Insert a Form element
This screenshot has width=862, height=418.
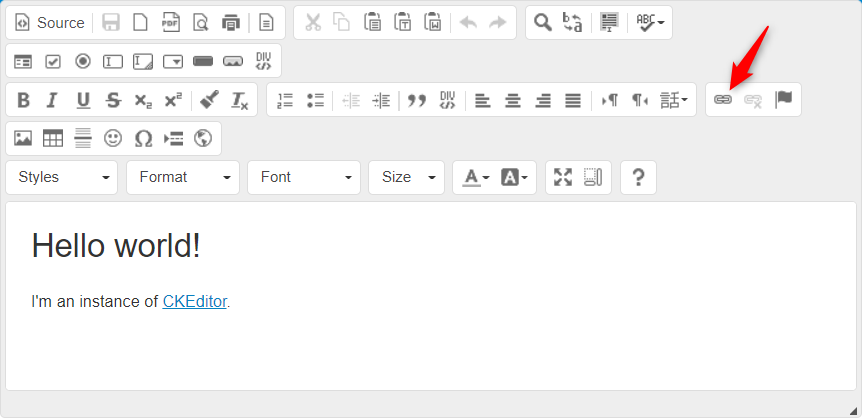pos(23,61)
